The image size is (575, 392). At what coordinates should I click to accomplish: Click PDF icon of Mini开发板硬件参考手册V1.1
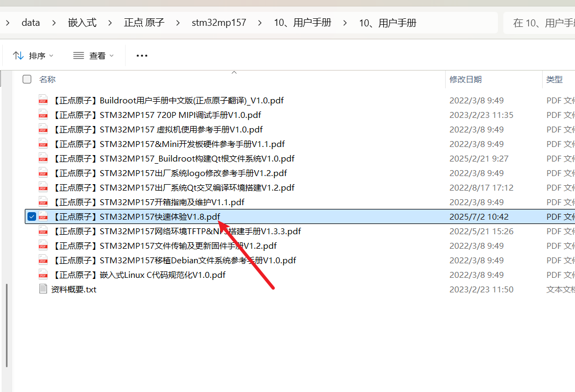pyautogui.click(x=43, y=144)
